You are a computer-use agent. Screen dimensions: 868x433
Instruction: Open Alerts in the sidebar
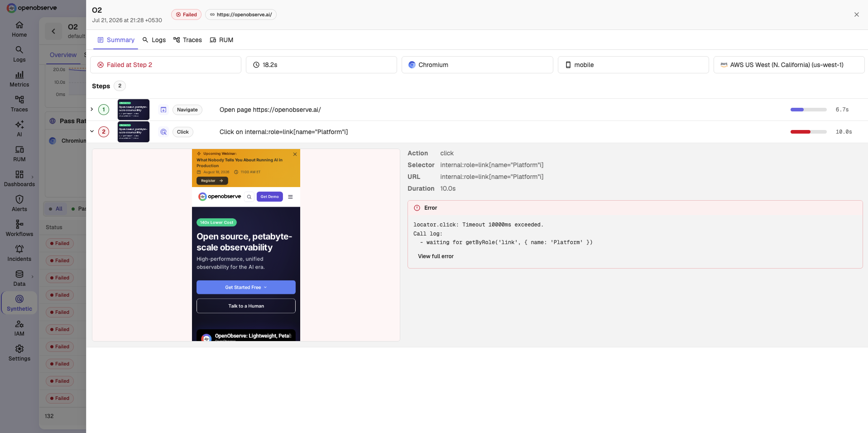19,204
